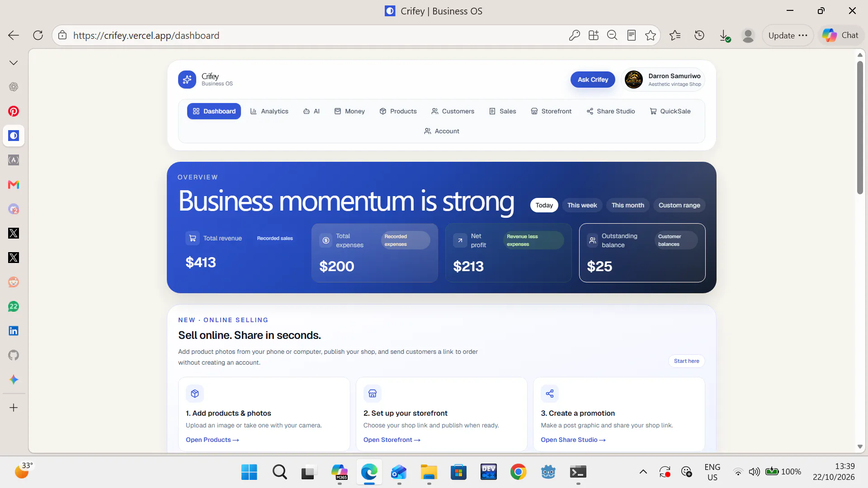Go to the Analytics tab
868x488 pixels.
point(269,111)
